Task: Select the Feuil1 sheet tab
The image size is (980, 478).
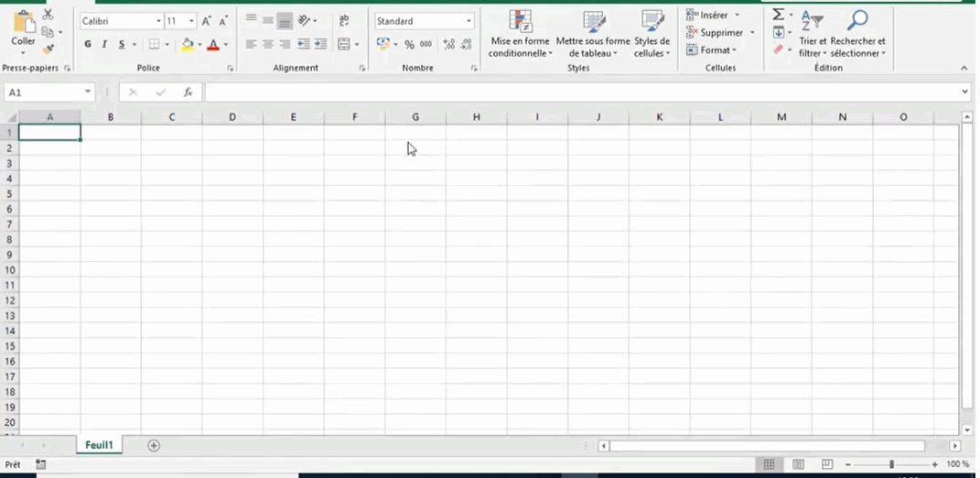Action: tap(99, 445)
